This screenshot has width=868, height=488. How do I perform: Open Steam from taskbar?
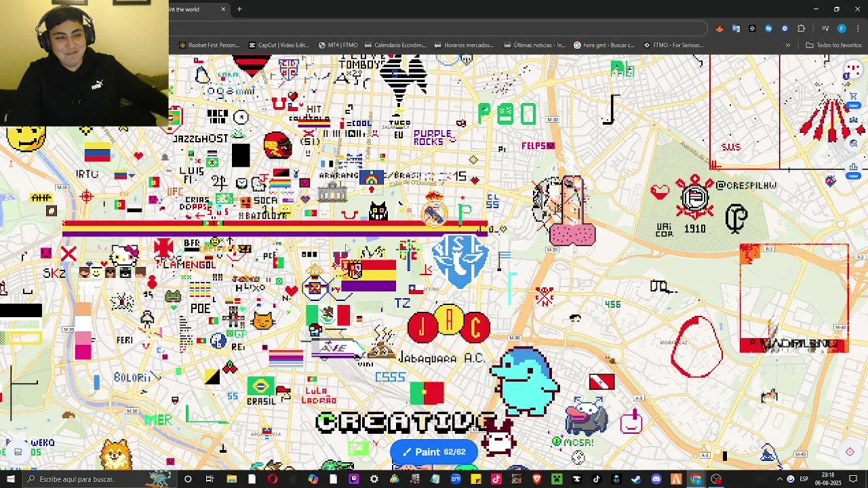(636, 479)
